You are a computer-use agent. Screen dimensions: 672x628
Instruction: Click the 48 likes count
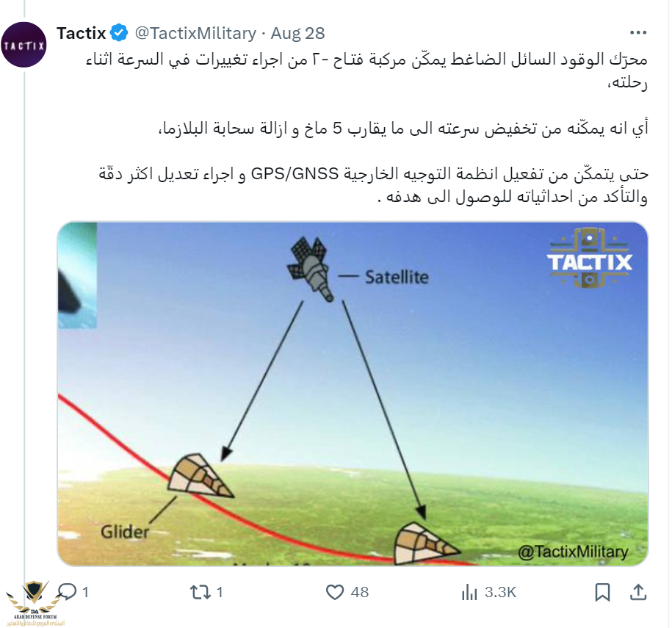click(360, 593)
